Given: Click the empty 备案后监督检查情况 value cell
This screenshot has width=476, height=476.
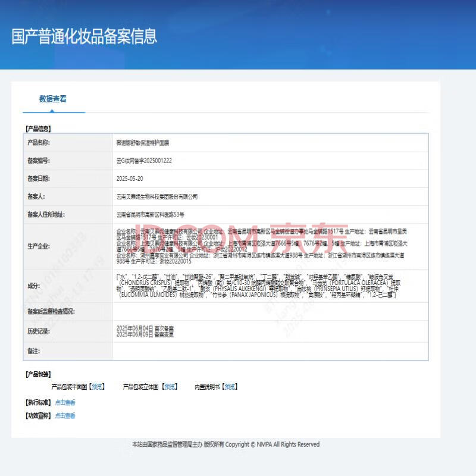Looking at the screenshot, I should click(x=270, y=311).
